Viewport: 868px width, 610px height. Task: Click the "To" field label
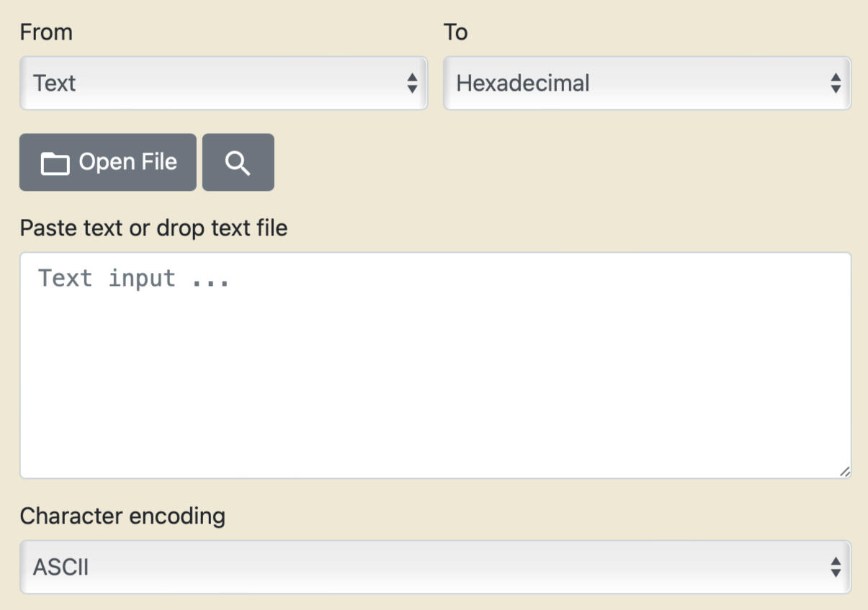(x=455, y=32)
